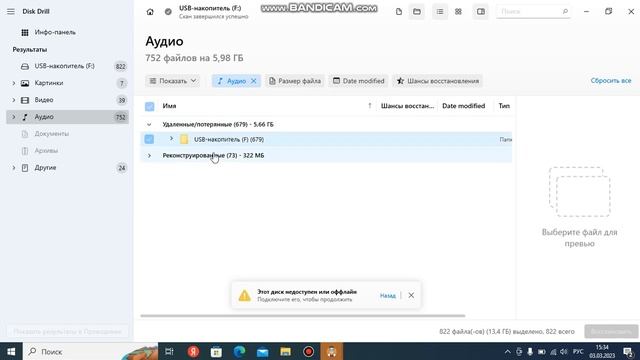This screenshot has width=640, height=360.
Task: Select the USB-накопитель (F) folder icon
Action: click(x=184, y=139)
